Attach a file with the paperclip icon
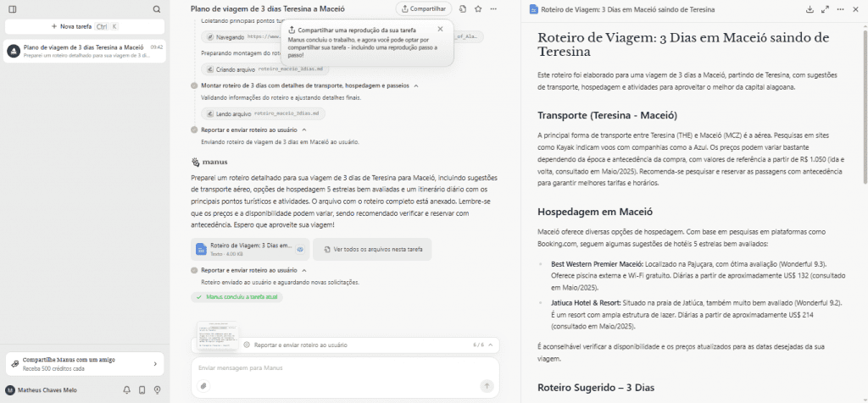The width and height of the screenshot is (868, 403). coord(203,386)
